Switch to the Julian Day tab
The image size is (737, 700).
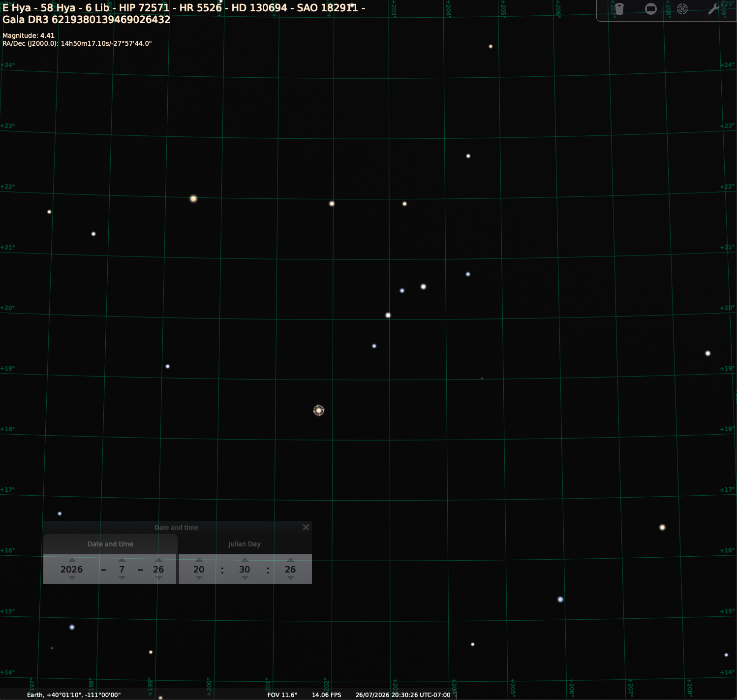(x=245, y=544)
